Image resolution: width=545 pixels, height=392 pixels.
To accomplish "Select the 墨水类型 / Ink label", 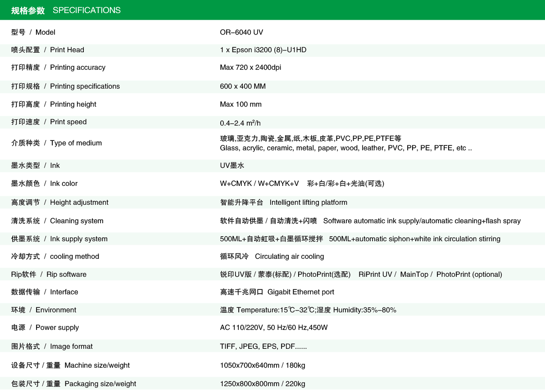I will click(36, 166).
